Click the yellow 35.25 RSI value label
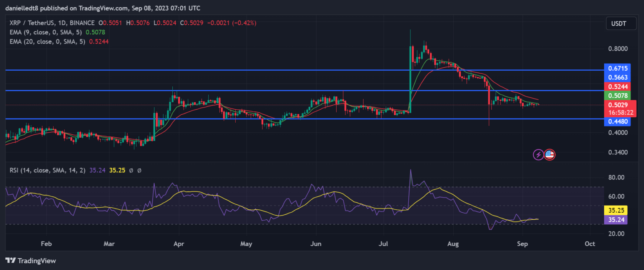This screenshot has height=270, width=644. coord(615,210)
